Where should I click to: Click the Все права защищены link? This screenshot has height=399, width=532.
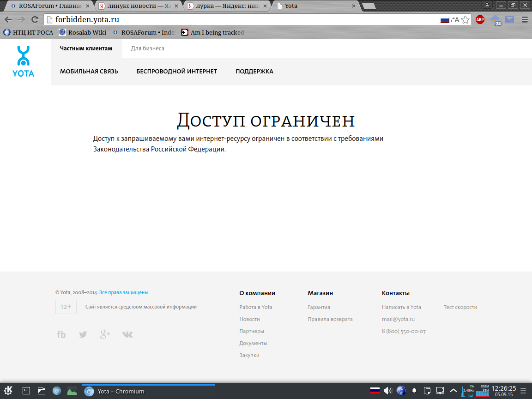tap(124, 292)
